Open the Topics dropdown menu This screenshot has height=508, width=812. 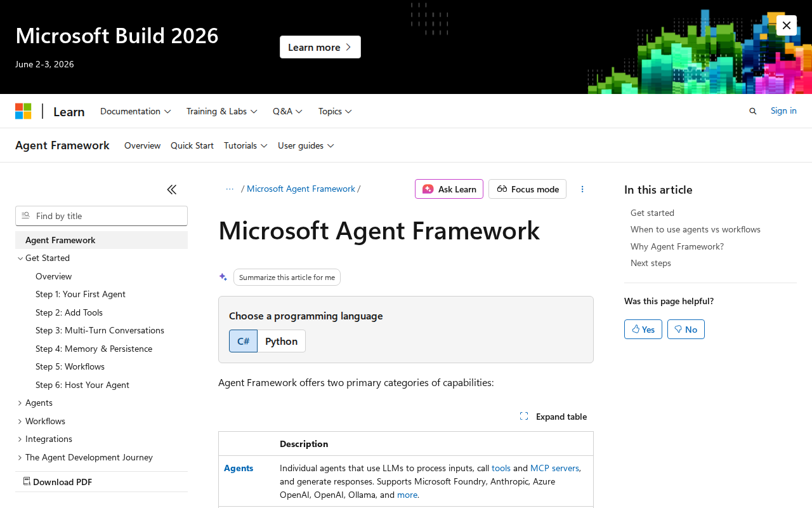pos(335,111)
